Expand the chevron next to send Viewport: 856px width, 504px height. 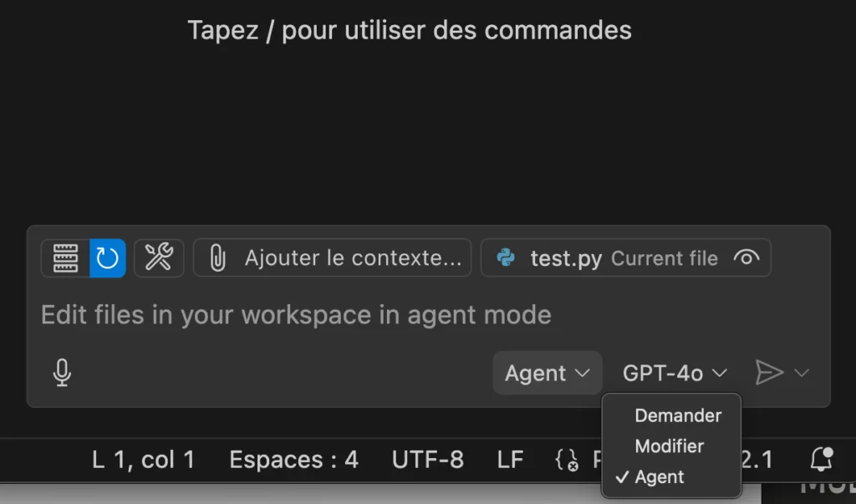tap(802, 373)
